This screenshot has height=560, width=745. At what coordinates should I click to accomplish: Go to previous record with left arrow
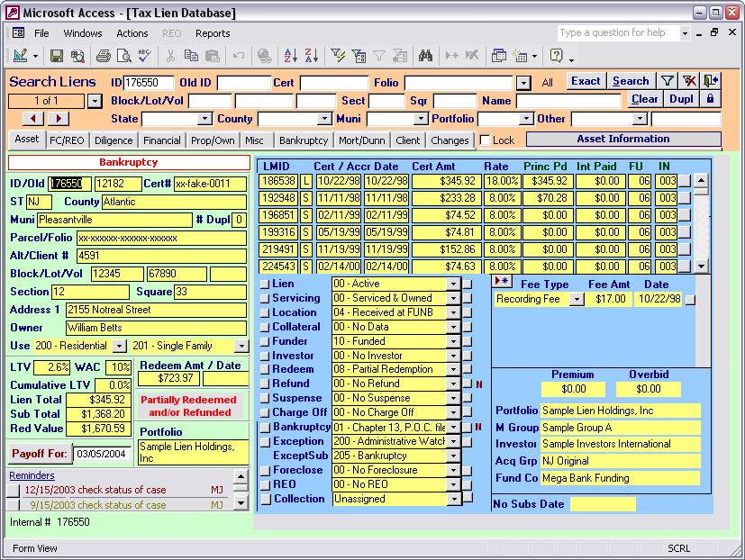32,118
